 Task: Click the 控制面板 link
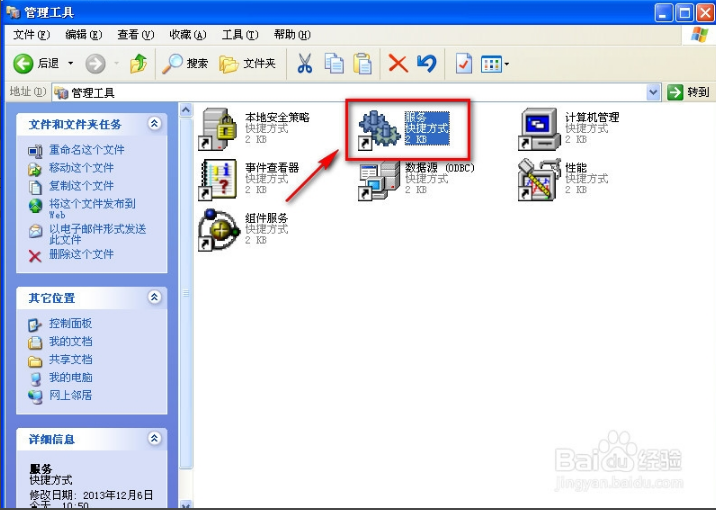[x=70, y=324]
